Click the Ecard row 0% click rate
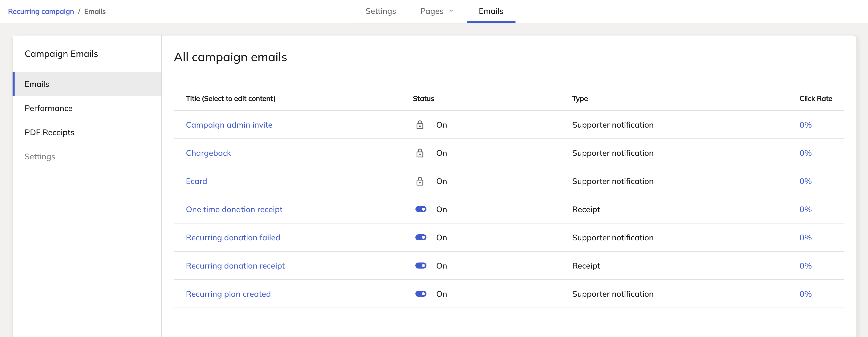 pos(805,181)
